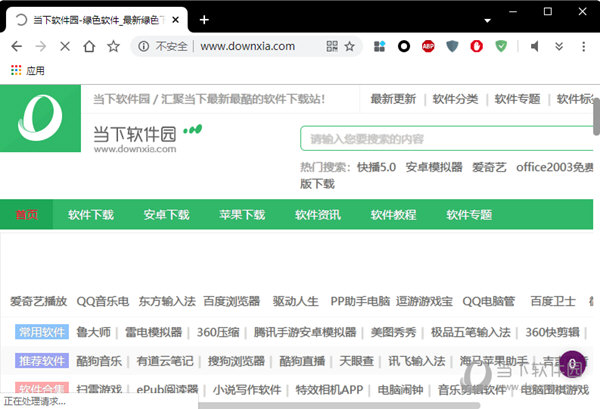Image resolution: width=600 pixels, height=409 pixels.
Task: Click hot search term 快播5.0
Action: coord(376,167)
